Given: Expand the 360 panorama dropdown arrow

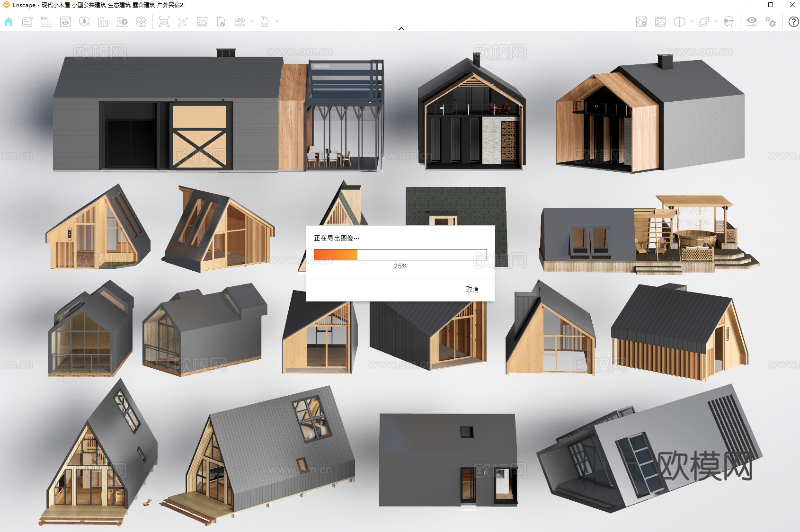Looking at the screenshot, I should tap(252, 21).
